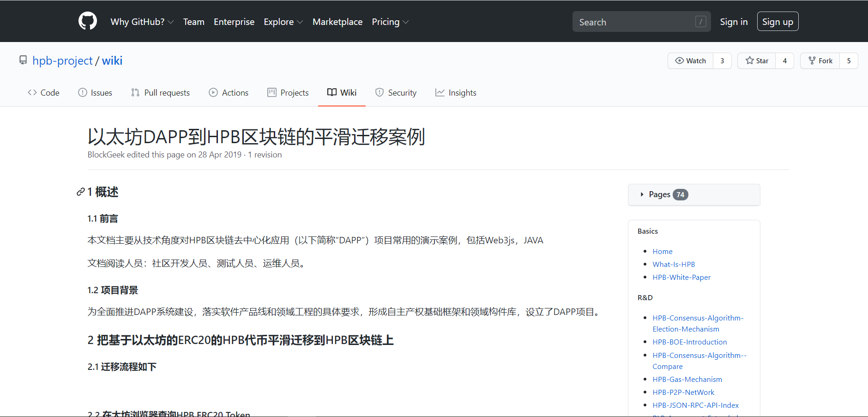Open the HPB-Gas-Mechanism page
This screenshot has width=868, height=417.
pyautogui.click(x=687, y=379)
